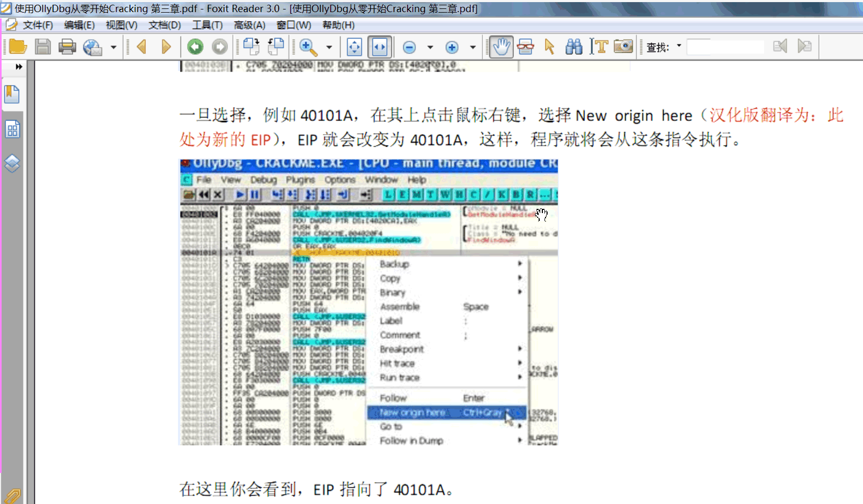863x504 pixels.
Task: Expand the navigation panel with double arrow
Action: coord(19,67)
